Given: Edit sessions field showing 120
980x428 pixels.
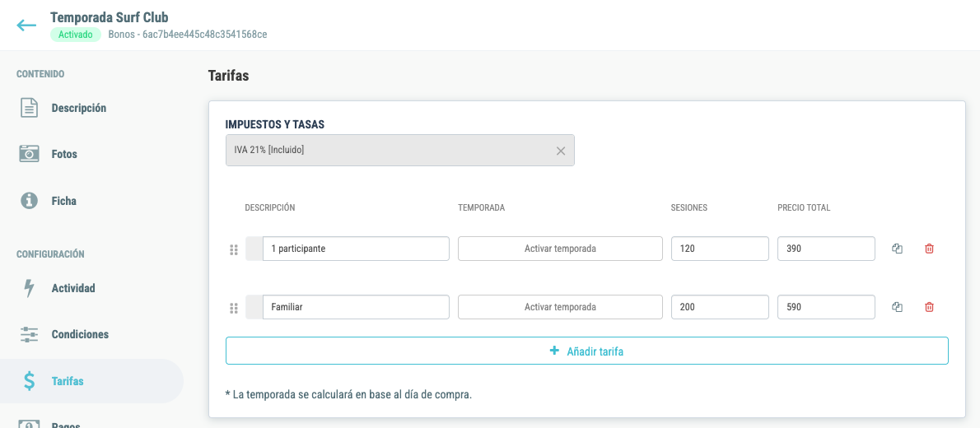Looking at the screenshot, I should (x=720, y=249).
